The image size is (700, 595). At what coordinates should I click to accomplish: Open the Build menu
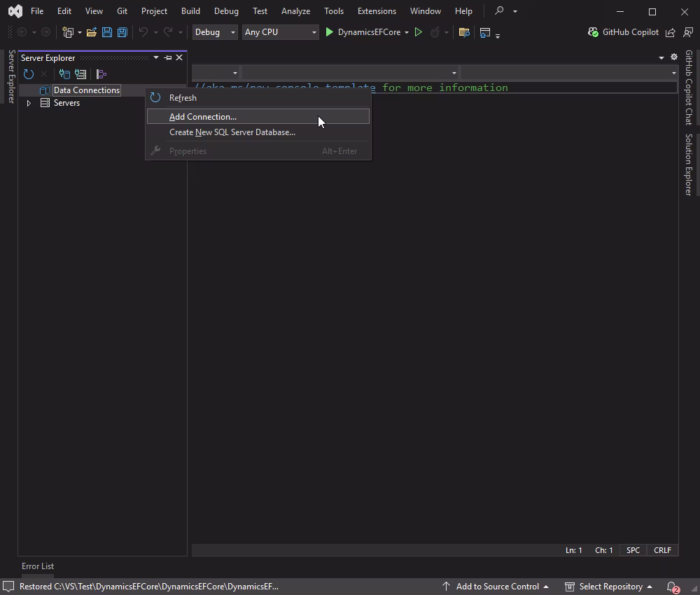(x=190, y=11)
